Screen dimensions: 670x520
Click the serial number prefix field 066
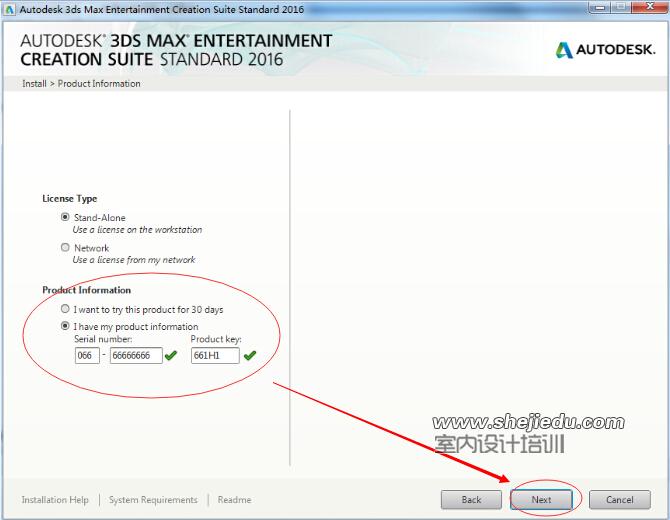pyautogui.click(x=87, y=355)
